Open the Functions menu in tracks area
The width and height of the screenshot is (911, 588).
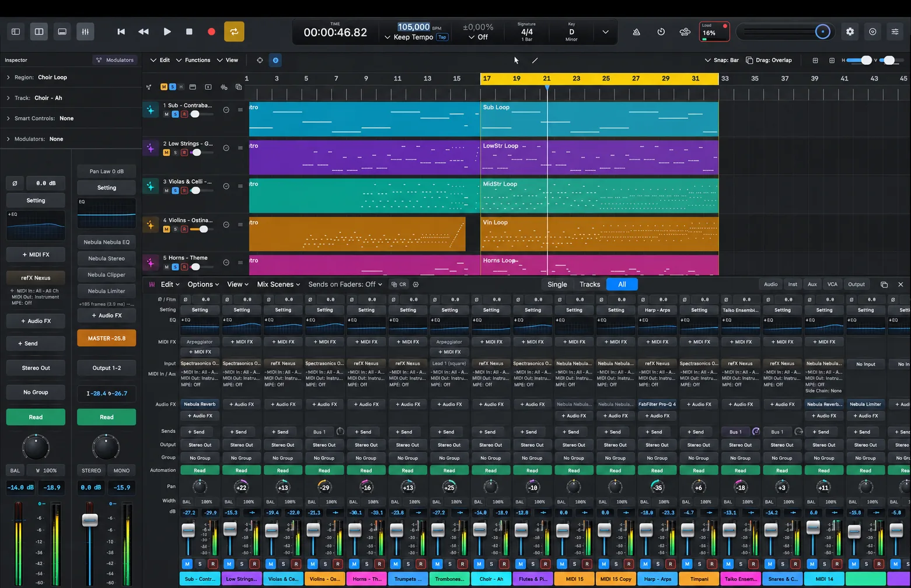[194, 60]
